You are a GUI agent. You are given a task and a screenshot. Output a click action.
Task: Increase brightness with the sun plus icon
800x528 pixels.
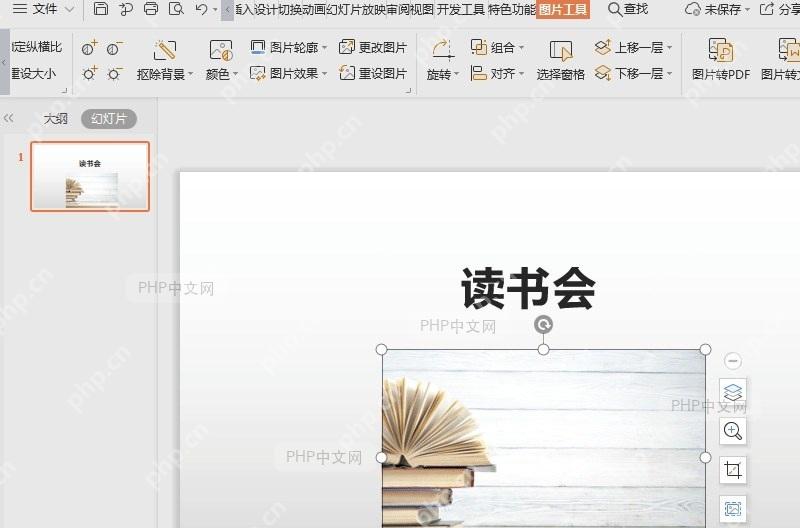89,73
